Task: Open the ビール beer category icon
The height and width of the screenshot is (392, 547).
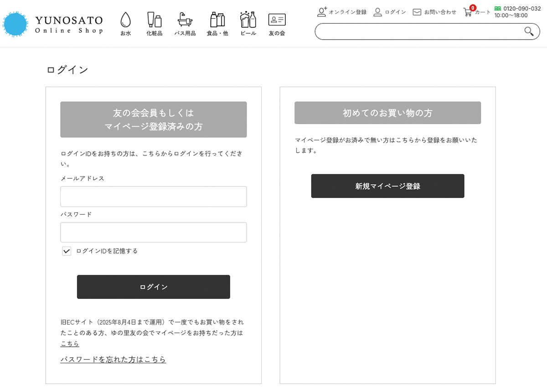Action: (x=248, y=20)
